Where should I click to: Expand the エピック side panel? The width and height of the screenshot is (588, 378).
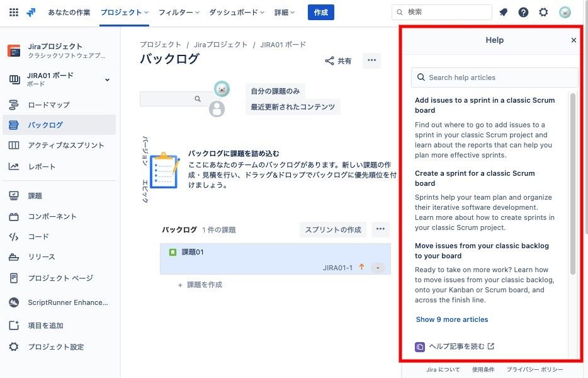coord(145,191)
